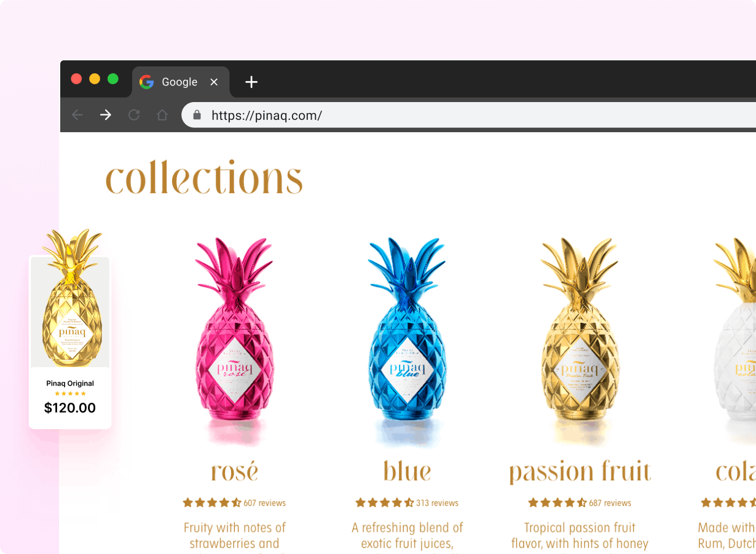Screen dimensions: 756x554
Task: Click the padlock icon in address bar
Action: pyautogui.click(x=197, y=115)
